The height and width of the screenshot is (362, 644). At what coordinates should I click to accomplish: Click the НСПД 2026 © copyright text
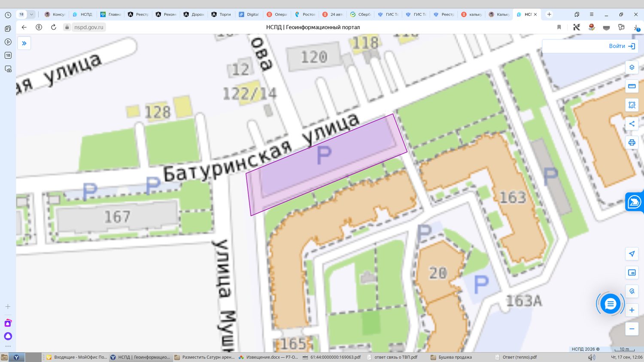click(586, 349)
